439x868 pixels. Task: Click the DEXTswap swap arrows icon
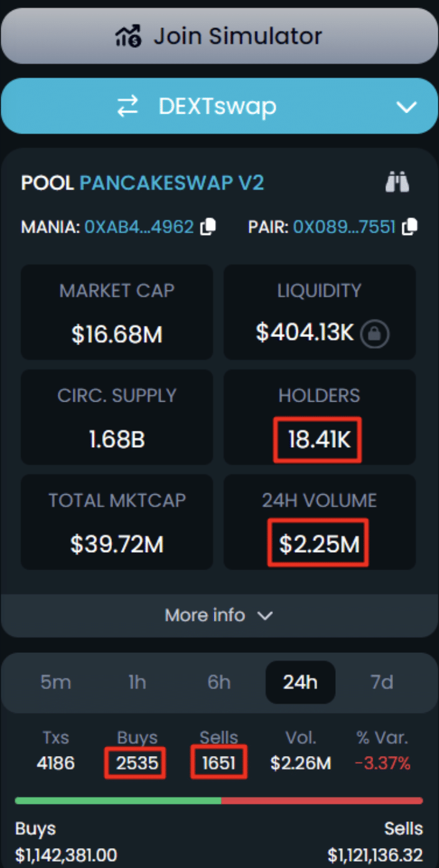(x=128, y=106)
